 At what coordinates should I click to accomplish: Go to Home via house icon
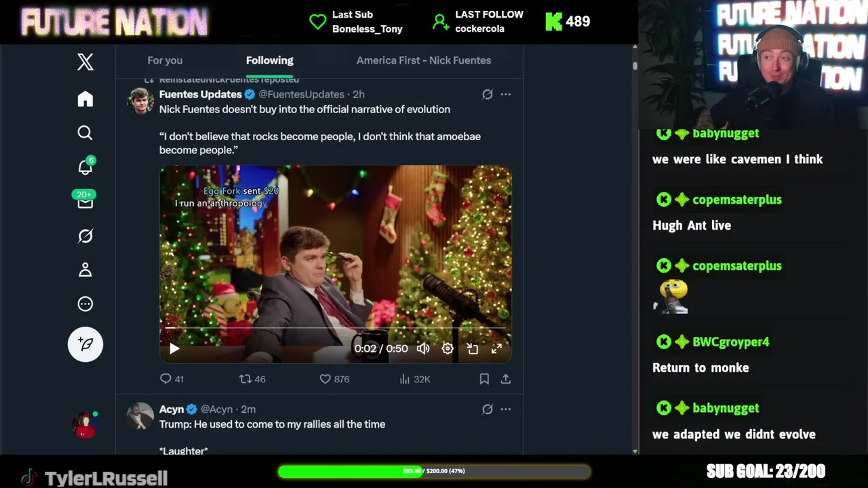[x=85, y=99]
